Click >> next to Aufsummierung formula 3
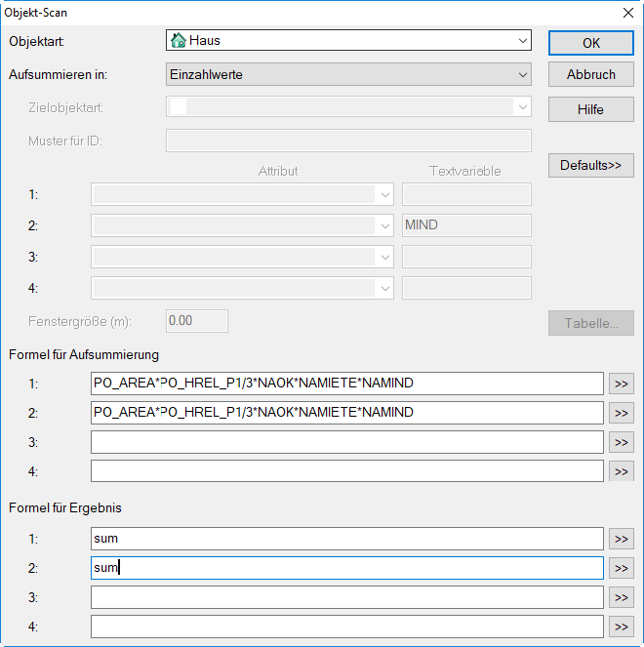Image resolution: width=644 pixels, height=647 pixels. (x=622, y=442)
